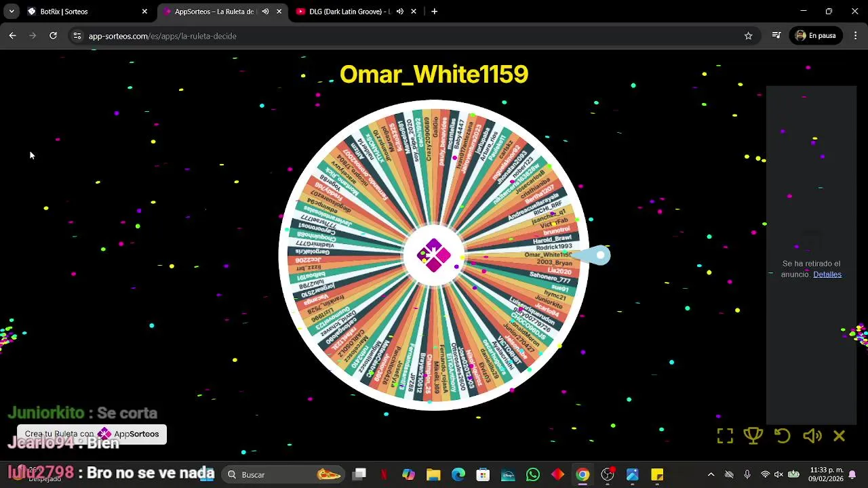Click the AppSorteos logo in the wheel center
This screenshot has height=488, width=868.
(434, 256)
